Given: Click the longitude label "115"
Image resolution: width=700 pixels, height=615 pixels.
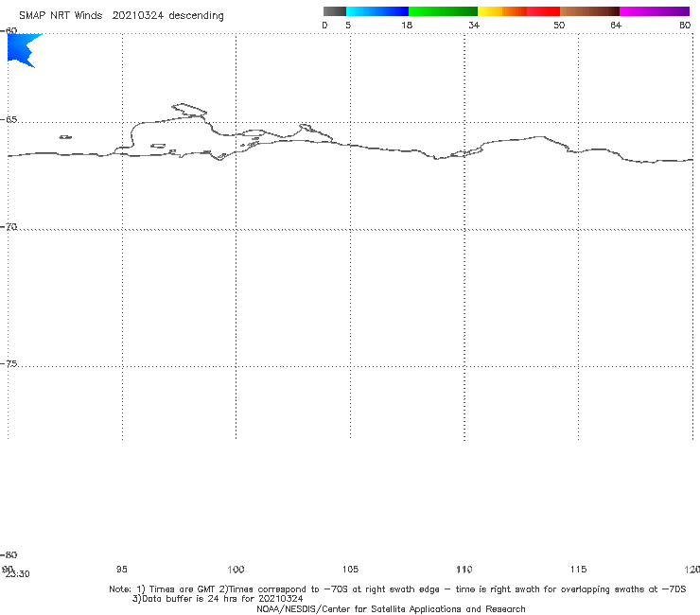Looking at the screenshot, I should pos(579,569).
